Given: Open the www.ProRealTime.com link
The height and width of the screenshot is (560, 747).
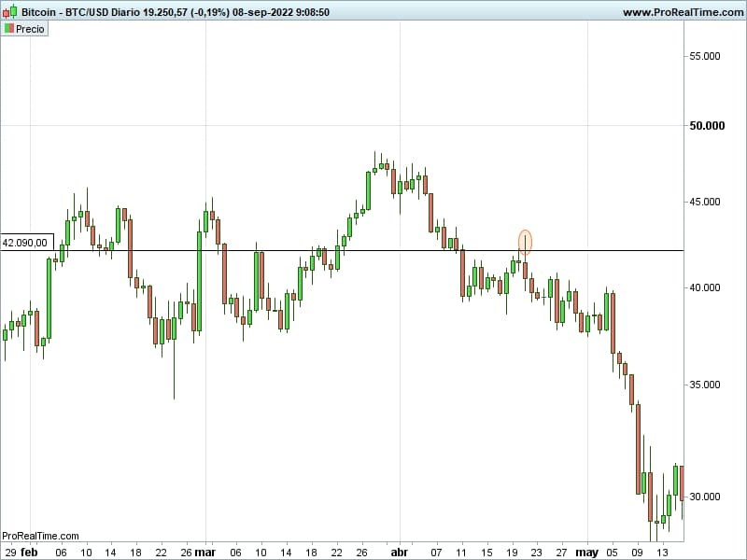Looking at the screenshot, I should pyautogui.click(x=682, y=11).
